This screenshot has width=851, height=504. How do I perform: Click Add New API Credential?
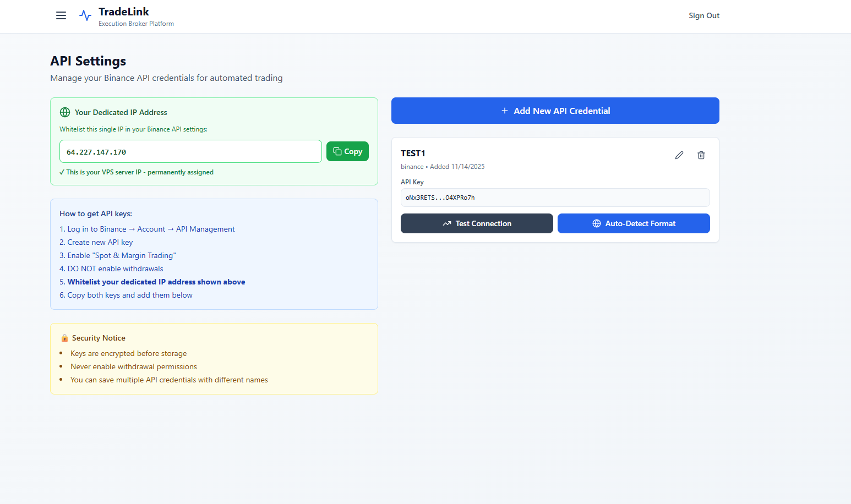coord(555,111)
